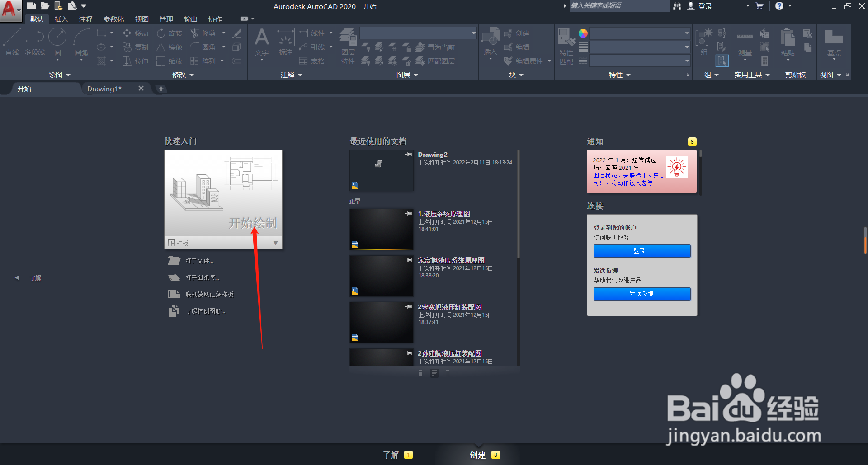
Task: Select the Fillet (圆角) tool
Action: (203, 47)
